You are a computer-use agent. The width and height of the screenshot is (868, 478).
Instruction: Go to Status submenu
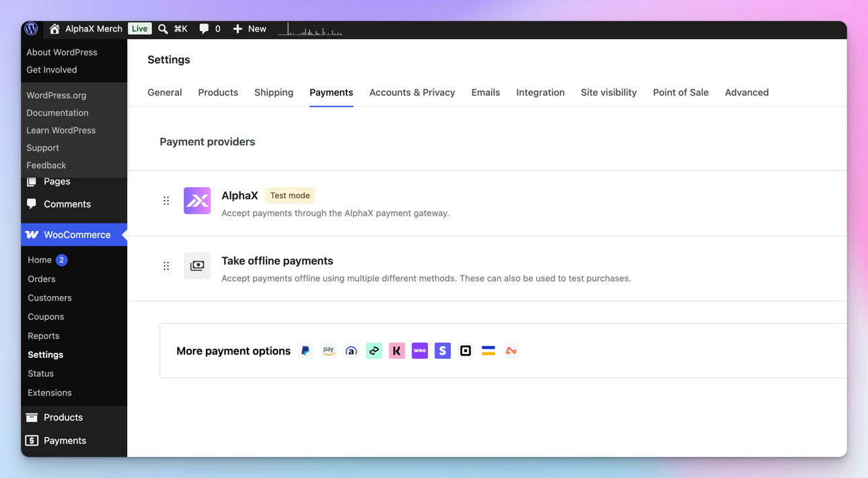(41, 373)
